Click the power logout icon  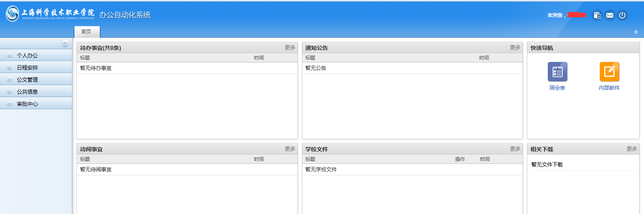pos(622,15)
